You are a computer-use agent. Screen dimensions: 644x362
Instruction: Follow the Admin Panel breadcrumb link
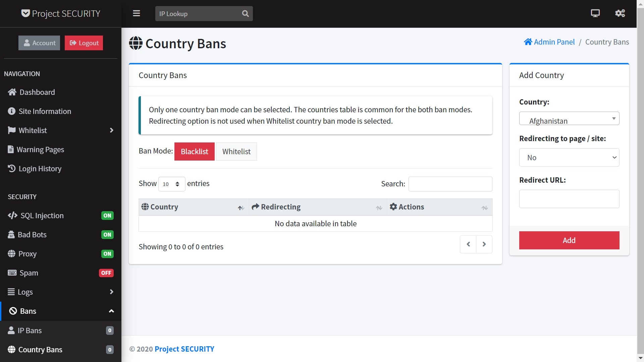point(554,42)
